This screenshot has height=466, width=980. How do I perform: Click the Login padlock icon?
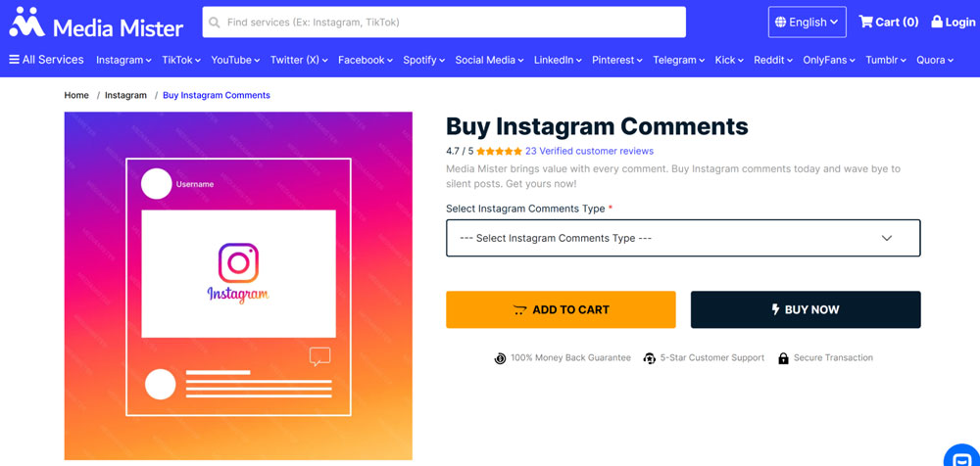coord(937,22)
